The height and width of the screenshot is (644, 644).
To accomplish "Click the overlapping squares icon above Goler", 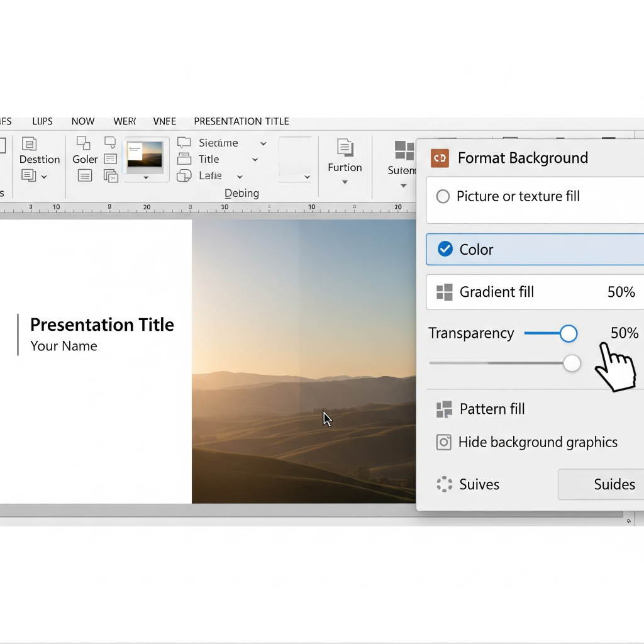I will point(83,143).
